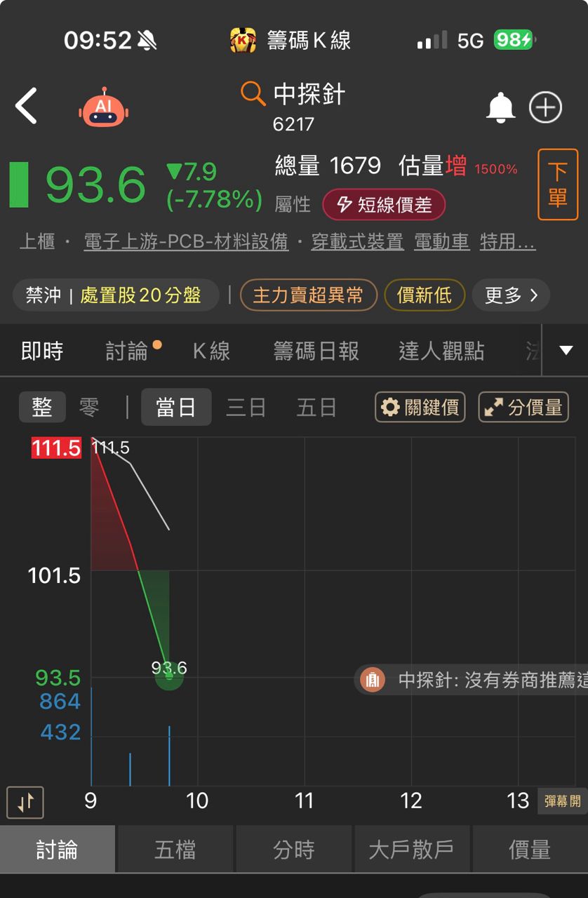Open bottom 大戶散戶 tab
Image resolution: width=588 pixels, height=898 pixels.
(412, 850)
